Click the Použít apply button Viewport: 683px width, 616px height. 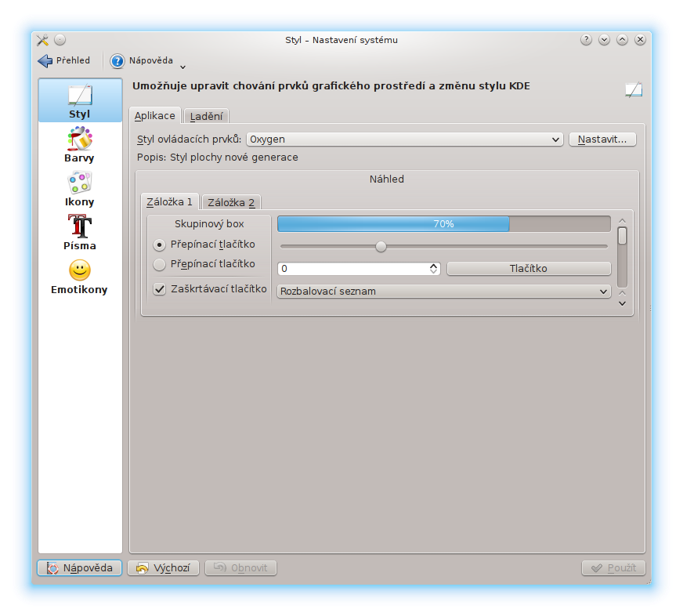(x=613, y=568)
